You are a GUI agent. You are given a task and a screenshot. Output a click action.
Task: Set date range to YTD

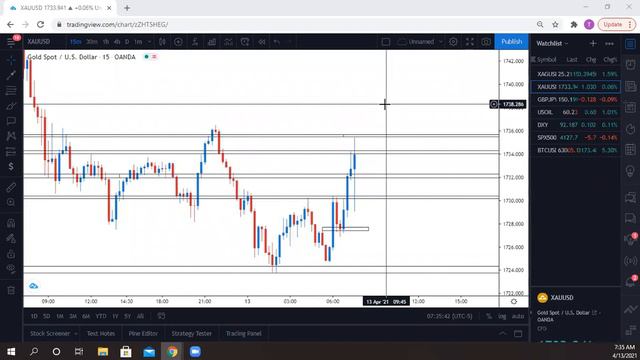[x=101, y=316]
